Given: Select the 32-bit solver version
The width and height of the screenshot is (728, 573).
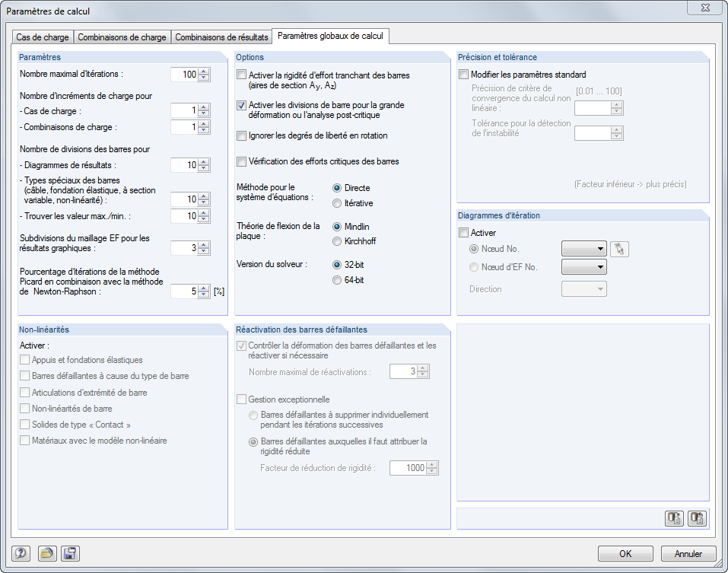Looking at the screenshot, I should [x=337, y=265].
